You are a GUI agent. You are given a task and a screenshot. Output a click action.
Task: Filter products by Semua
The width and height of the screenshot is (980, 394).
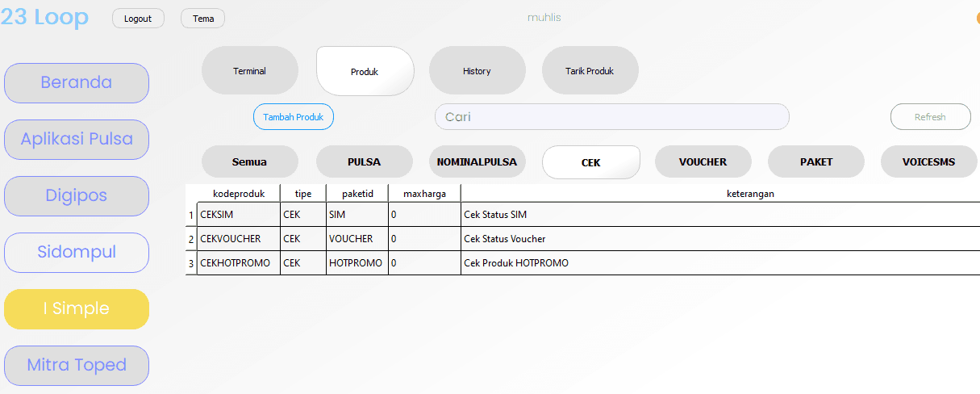[249, 161]
